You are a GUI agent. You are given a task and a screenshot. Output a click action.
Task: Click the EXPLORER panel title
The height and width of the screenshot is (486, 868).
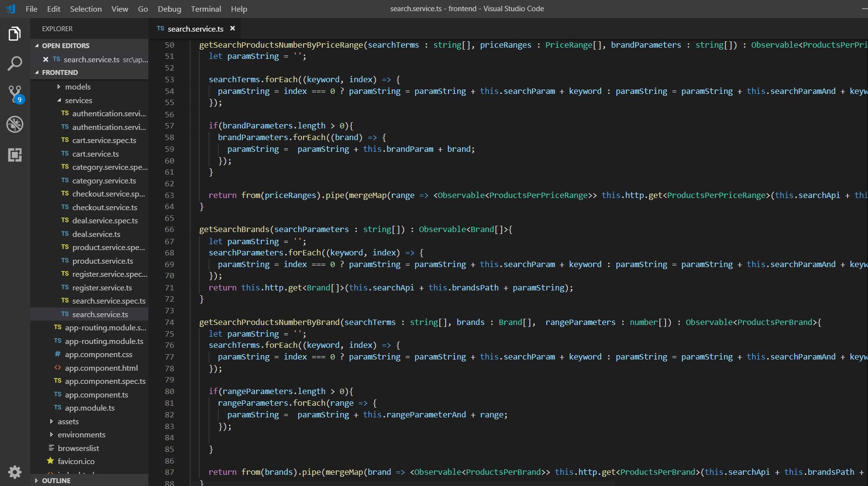[57, 29]
